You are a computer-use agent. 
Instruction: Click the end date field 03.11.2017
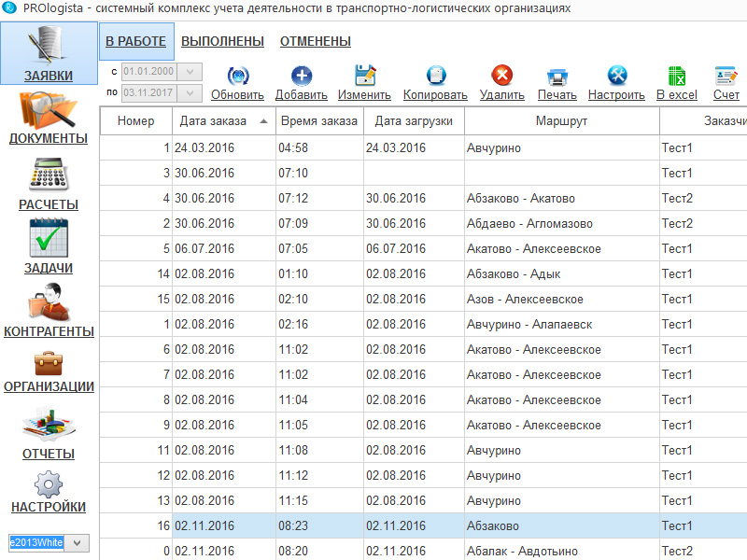[149, 92]
